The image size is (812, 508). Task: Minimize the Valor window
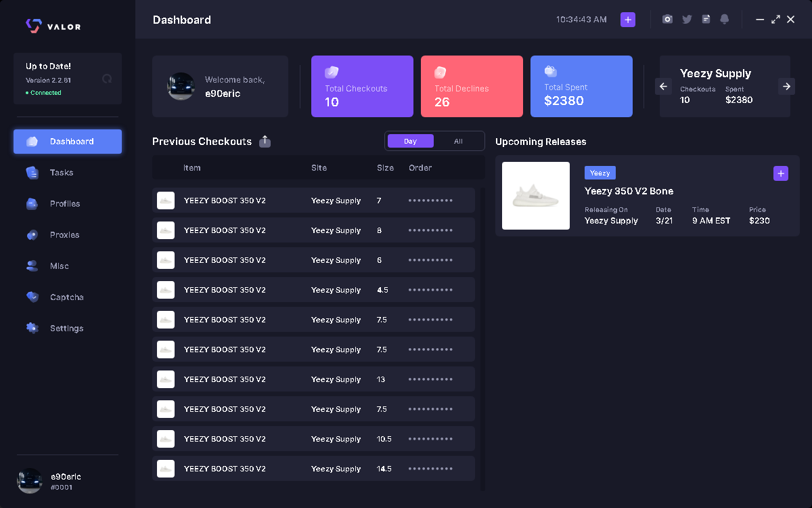coord(759,20)
